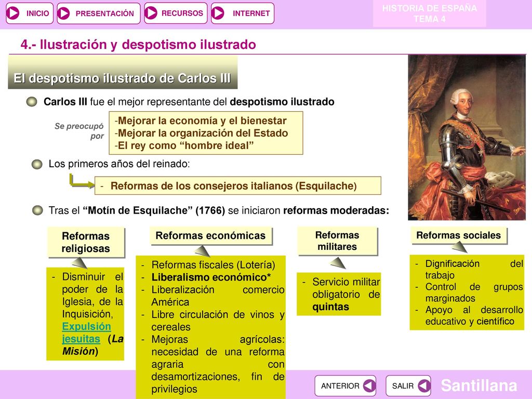Screen dimensions: 532x399
Task: Click the 'Reformas religiosas' callout box
Action: [x=86, y=242]
